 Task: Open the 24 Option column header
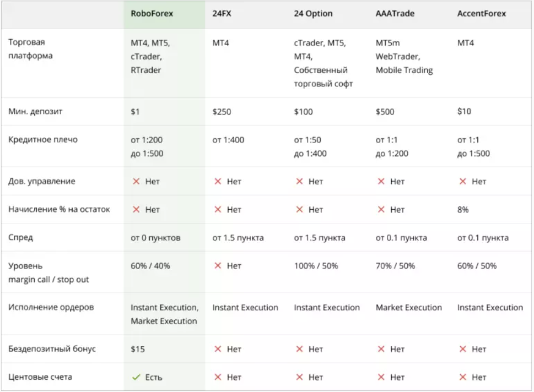(x=313, y=14)
